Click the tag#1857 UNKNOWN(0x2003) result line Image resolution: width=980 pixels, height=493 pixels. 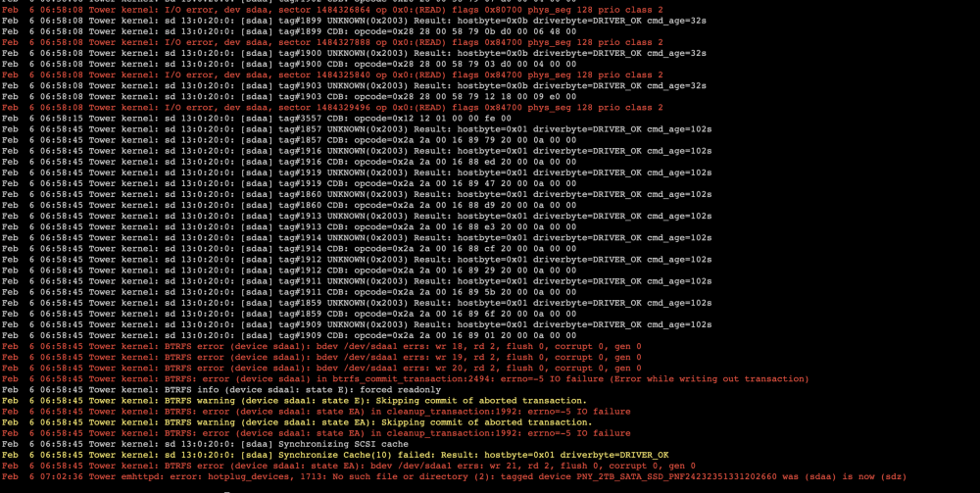357,129
